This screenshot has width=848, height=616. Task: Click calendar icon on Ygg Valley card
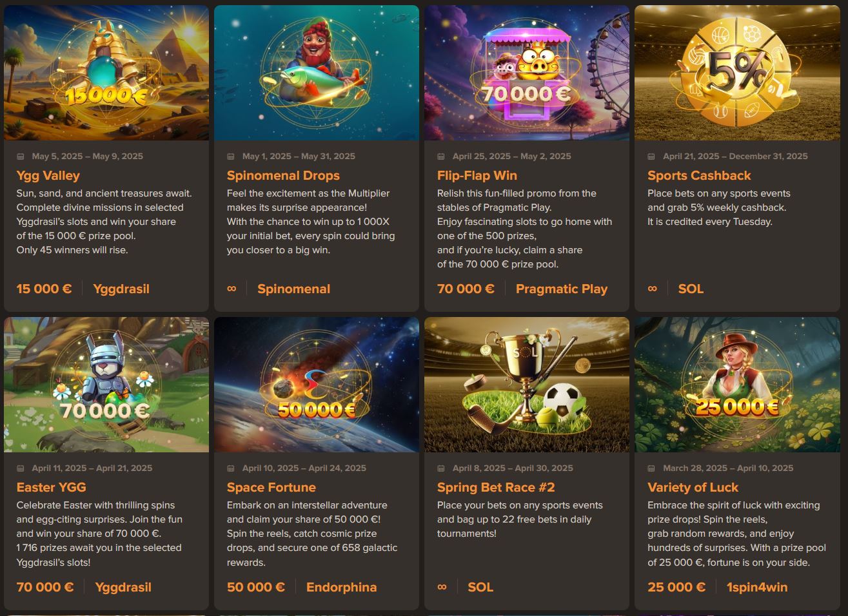coord(20,157)
